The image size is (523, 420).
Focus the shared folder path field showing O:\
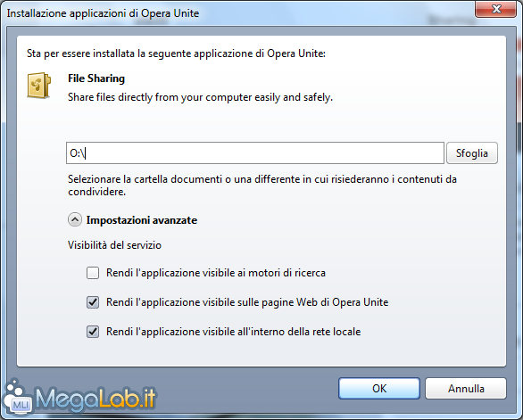coord(255,153)
